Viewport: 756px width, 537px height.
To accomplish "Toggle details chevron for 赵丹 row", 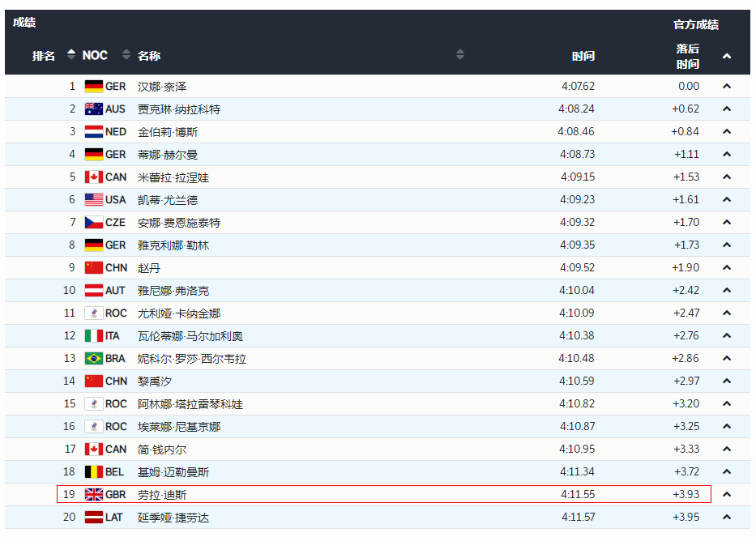I will click(x=727, y=268).
